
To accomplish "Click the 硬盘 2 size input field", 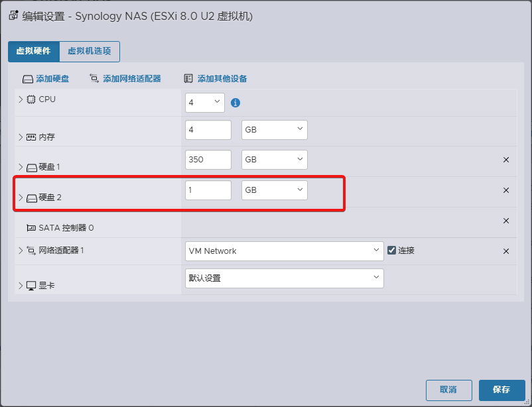I will [208, 190].
